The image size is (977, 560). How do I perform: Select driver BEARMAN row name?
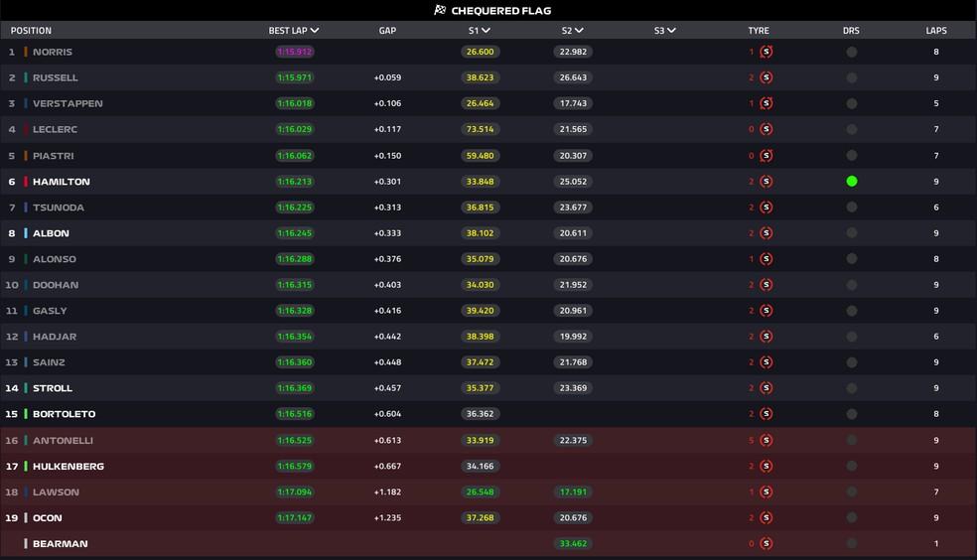61,543
